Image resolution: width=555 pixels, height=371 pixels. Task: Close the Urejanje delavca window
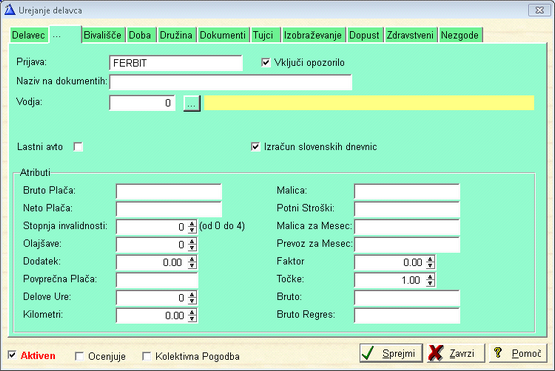coord(539,10)
